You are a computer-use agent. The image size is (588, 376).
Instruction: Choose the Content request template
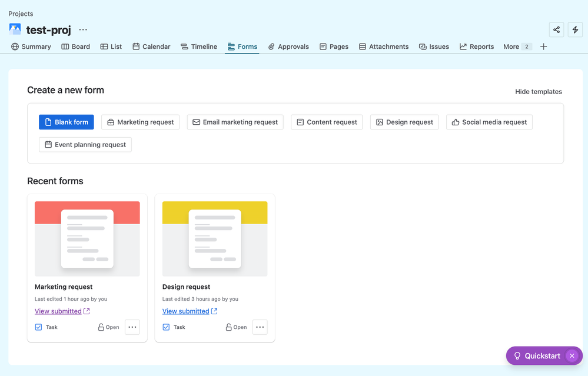click(327, 122)
